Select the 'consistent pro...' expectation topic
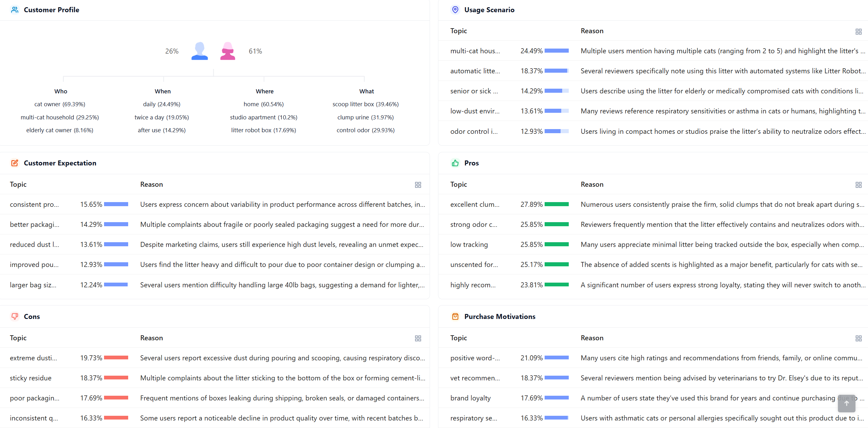Screen dimensions: 868x428 [x=34, y=205]
